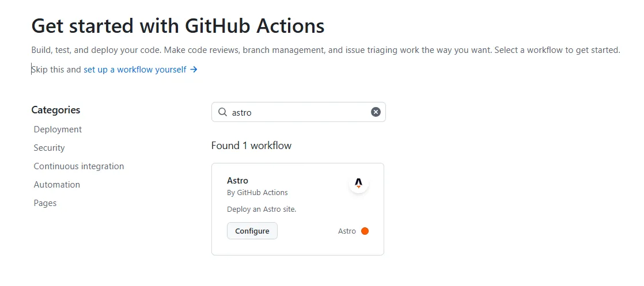Screen dimensions: 644x286
Task: Go to the Pages category
Action: [x=45, y=203]
